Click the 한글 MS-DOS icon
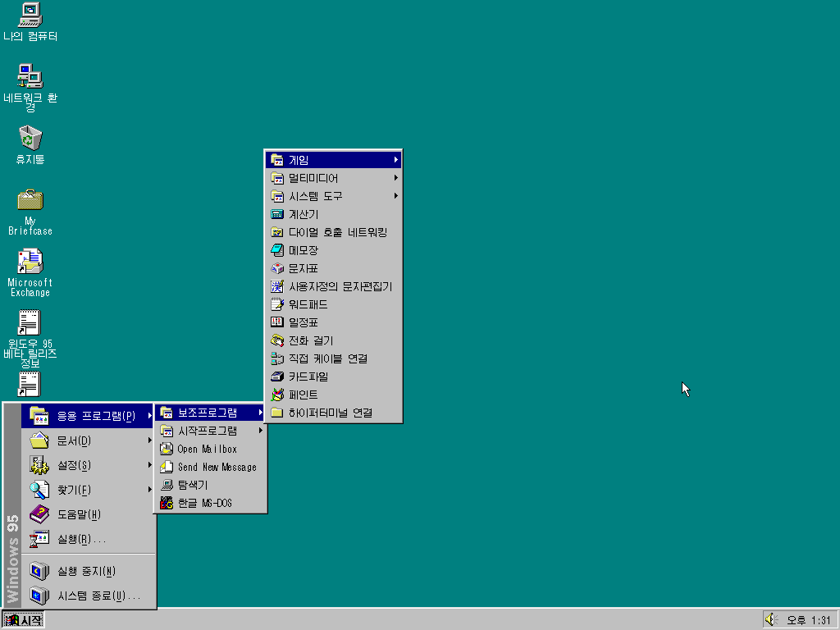 [x=167, y=503]
